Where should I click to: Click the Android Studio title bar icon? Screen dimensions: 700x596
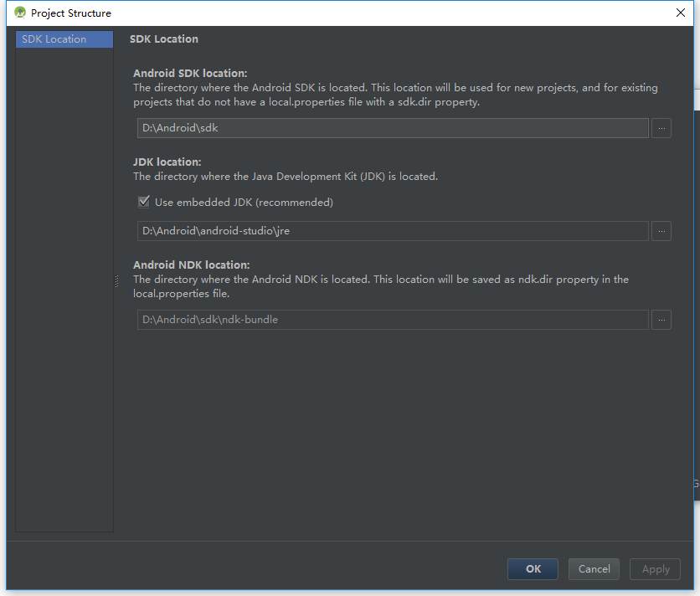[20, 13]
